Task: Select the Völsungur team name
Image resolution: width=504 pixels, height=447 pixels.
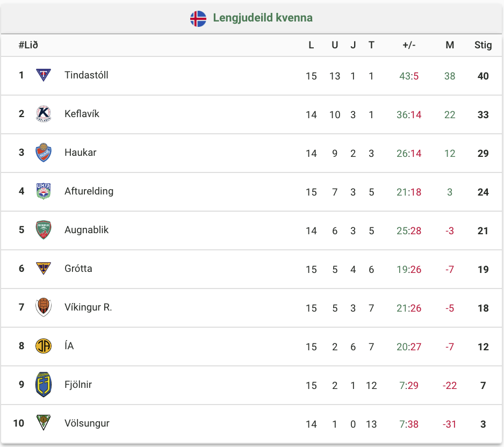Action: pos(87,423)
